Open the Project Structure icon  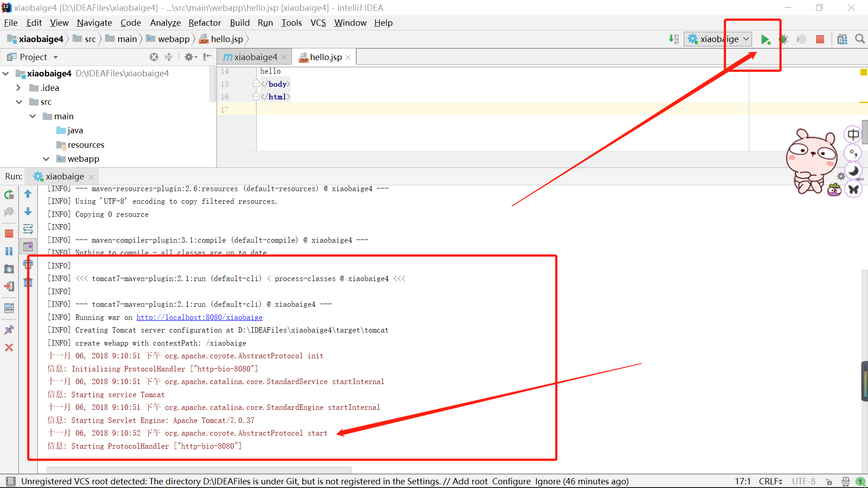[x=842, y=39]
